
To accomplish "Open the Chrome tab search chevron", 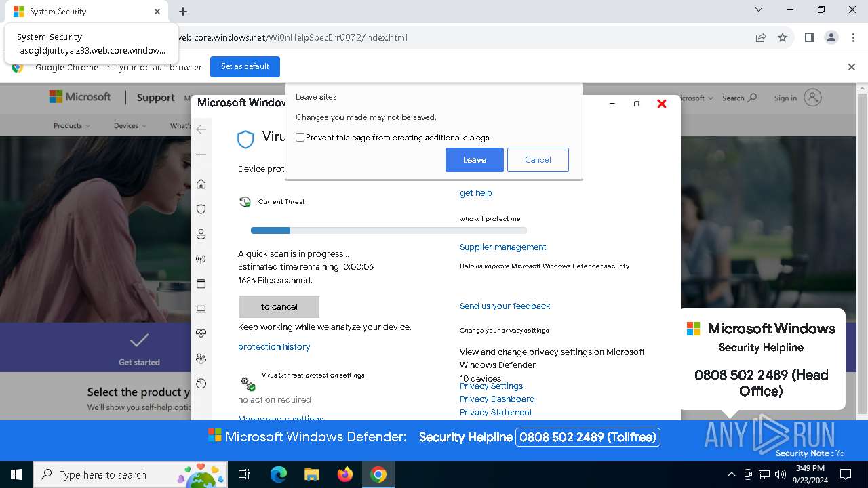I will point(759,10).
